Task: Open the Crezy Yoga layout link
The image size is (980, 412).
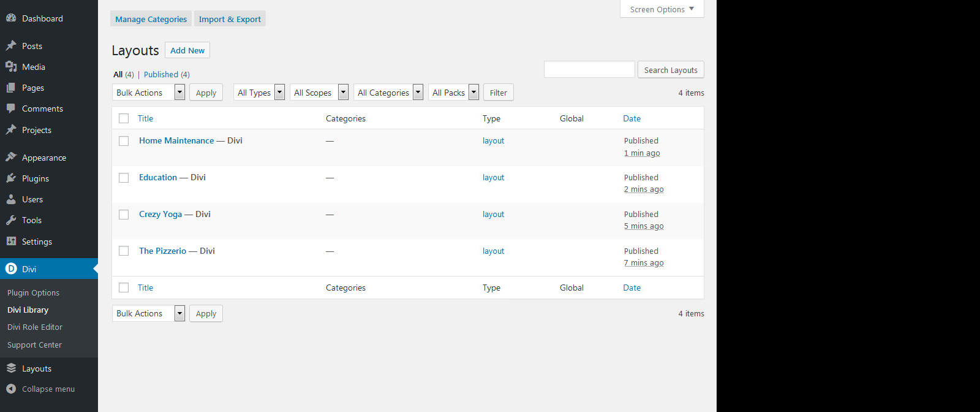Action: point(160,214)
